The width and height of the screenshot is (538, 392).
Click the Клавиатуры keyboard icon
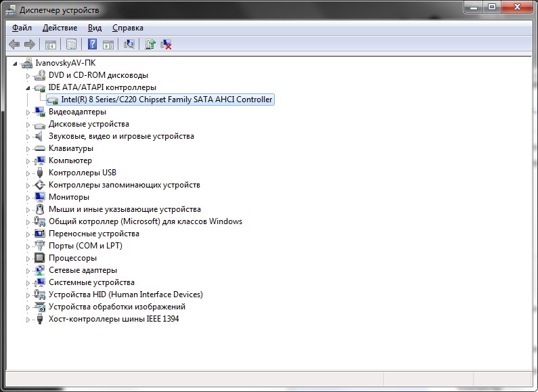pyautogui.click(x=40, y=148)
